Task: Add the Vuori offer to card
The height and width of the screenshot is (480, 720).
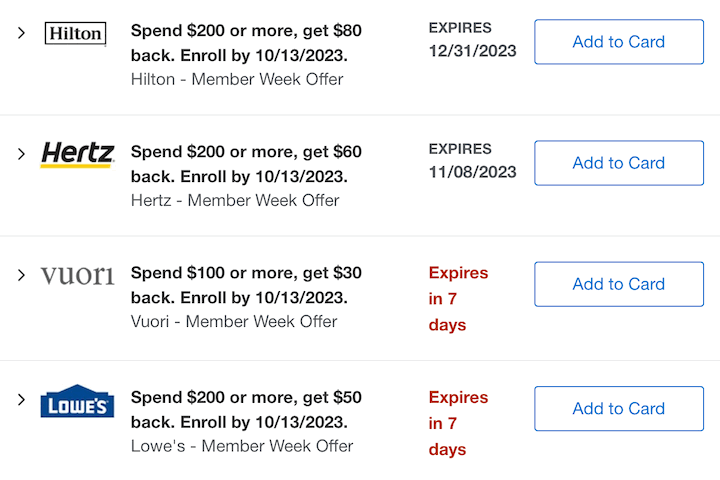Action: coord(619,284)
